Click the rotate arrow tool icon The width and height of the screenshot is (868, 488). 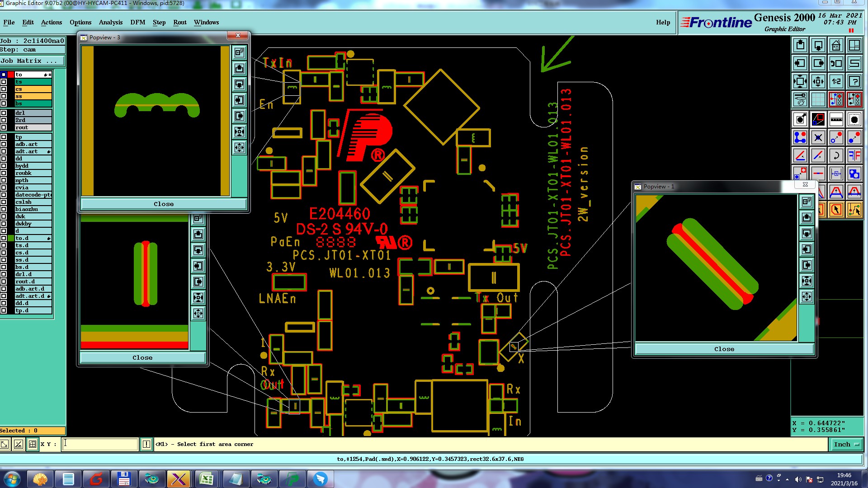[x=836, y=156]
